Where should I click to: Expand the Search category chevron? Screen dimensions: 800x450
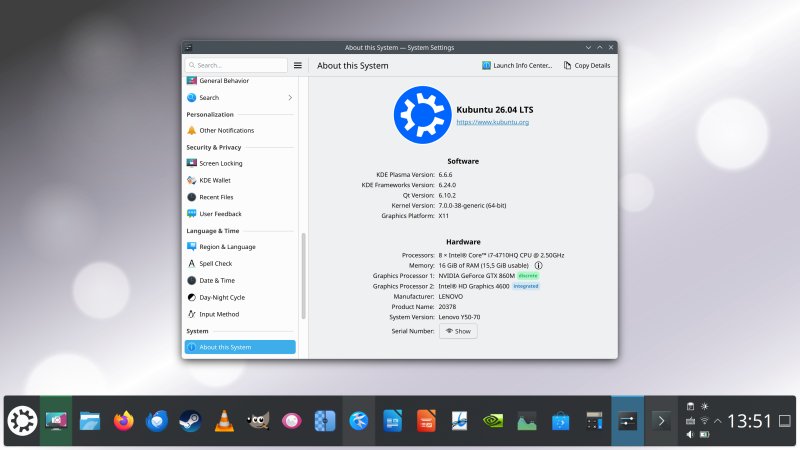290,97
